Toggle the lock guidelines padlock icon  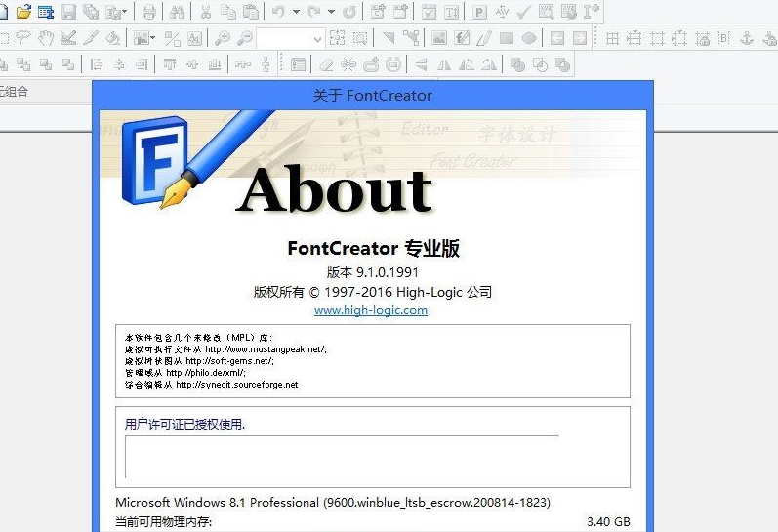[x=703, y=38]
